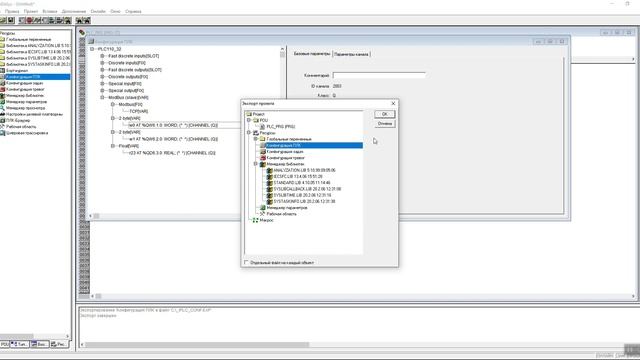The image size is (640, 360).
Task: Close the Экспорт проекта dialog
Action: pyautogui.click(x=393, y=104)
